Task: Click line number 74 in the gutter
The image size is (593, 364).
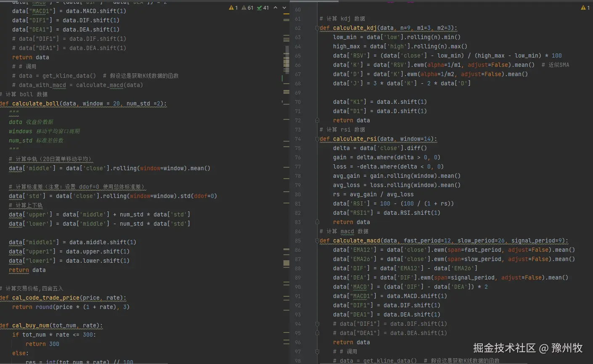Action: point(298,139)
